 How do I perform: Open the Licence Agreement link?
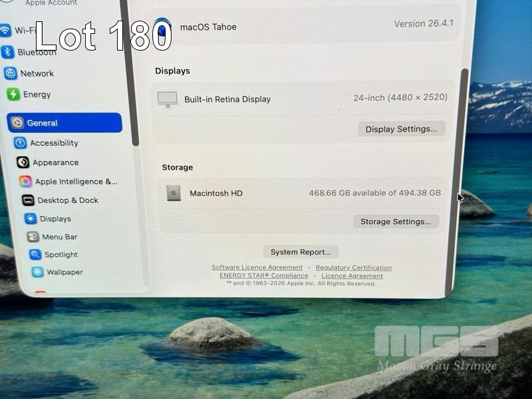[x=352, y=276]
